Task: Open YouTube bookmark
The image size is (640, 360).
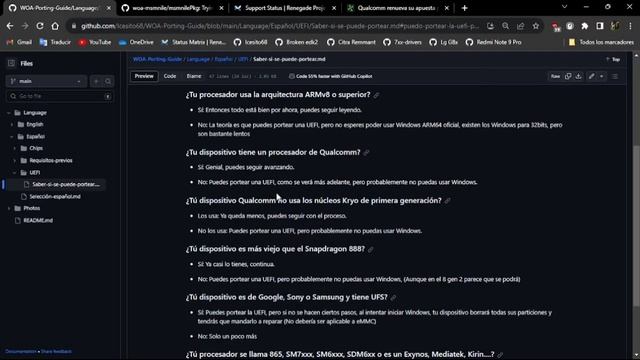Action: coord(95,42)
